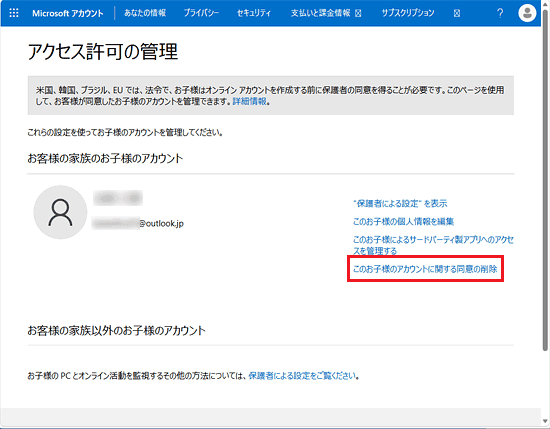The width and height of the screenshot is (550, 429).
Task: Follow the 詳細情報 link in notice
Action: pyautogui.click(x=249, y=102)
